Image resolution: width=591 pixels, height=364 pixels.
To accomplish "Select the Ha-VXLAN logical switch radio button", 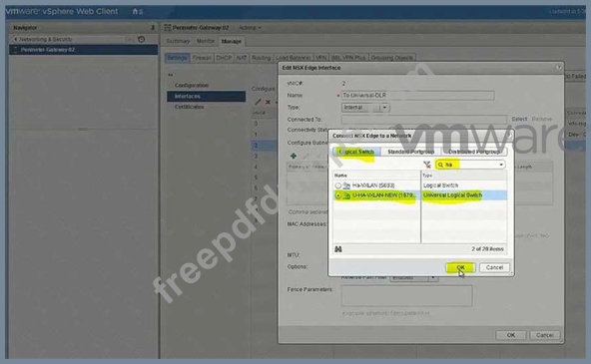I will tap(338, 185).
